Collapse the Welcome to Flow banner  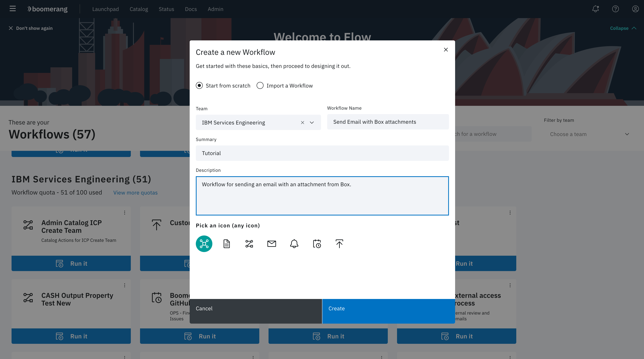[623, 28]
